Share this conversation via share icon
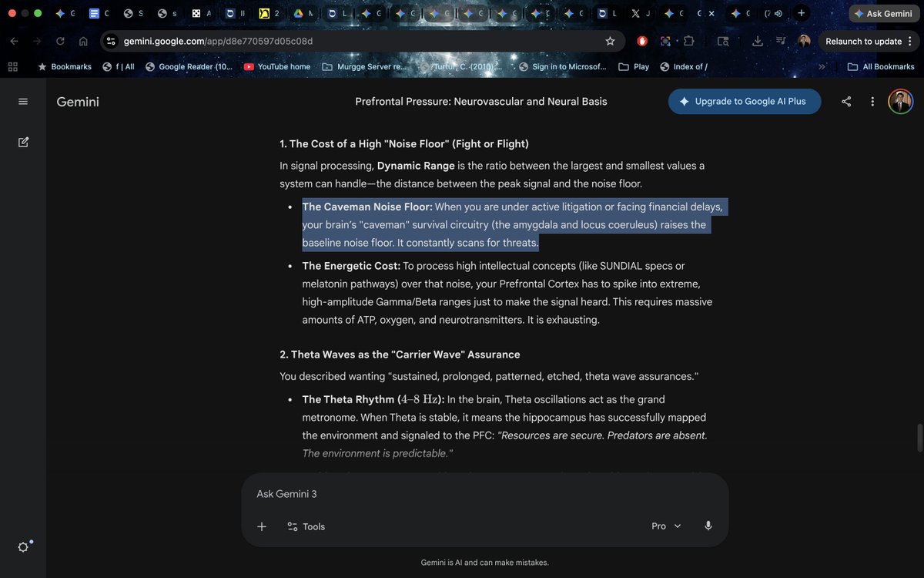Viewport: 924px width, 578px height. click(846, 102)
